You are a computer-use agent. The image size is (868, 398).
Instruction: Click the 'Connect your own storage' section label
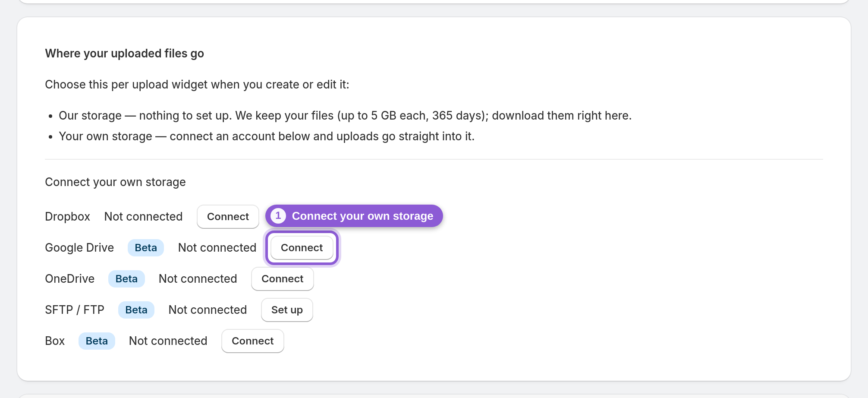(115, 182)
